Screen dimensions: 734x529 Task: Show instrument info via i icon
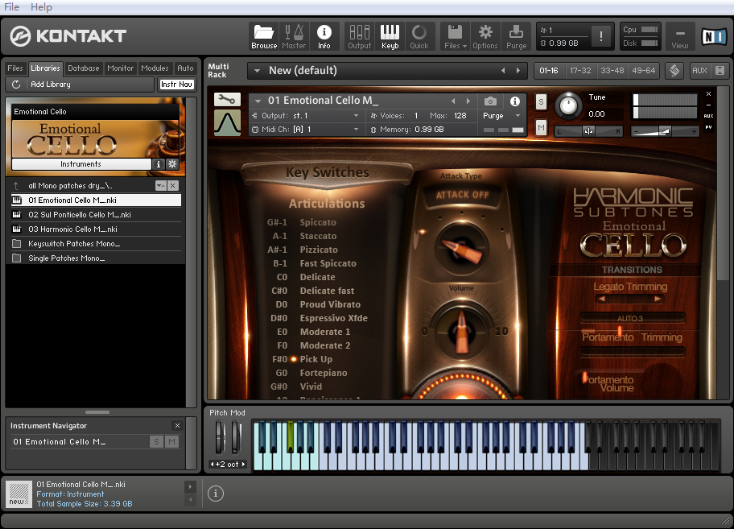pyautogui.click(x=515, y=101)
